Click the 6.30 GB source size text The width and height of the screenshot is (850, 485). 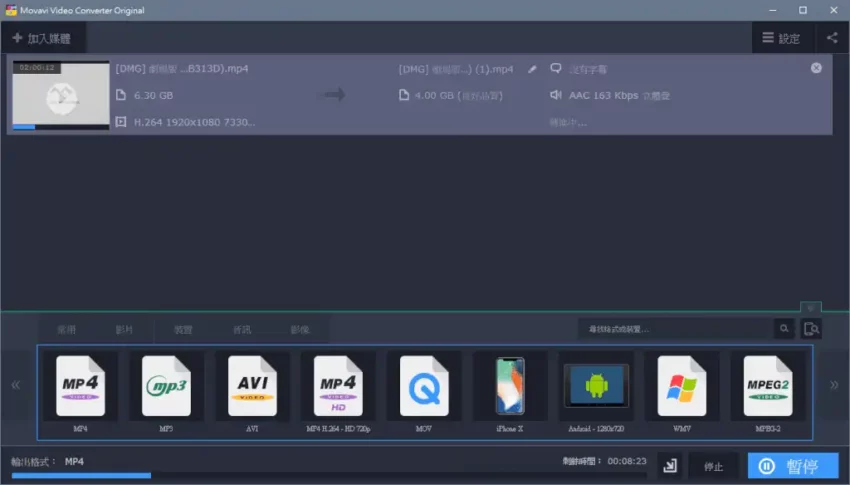pyautogui.click(x=153, y=95)
